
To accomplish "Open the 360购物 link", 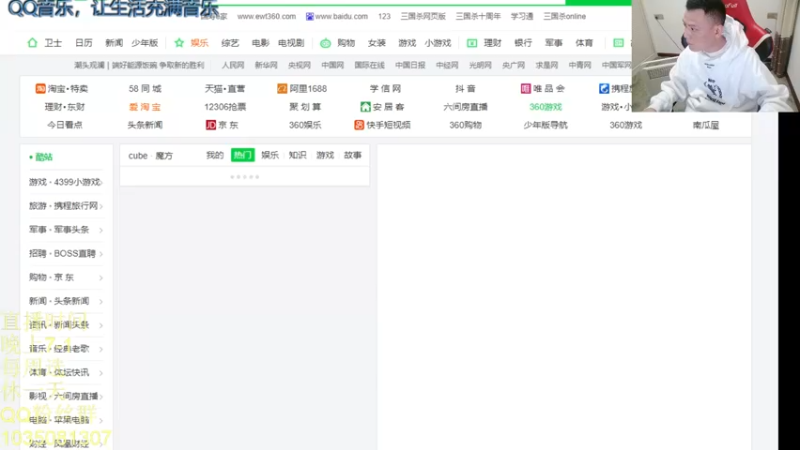I will tap(465, 125).
